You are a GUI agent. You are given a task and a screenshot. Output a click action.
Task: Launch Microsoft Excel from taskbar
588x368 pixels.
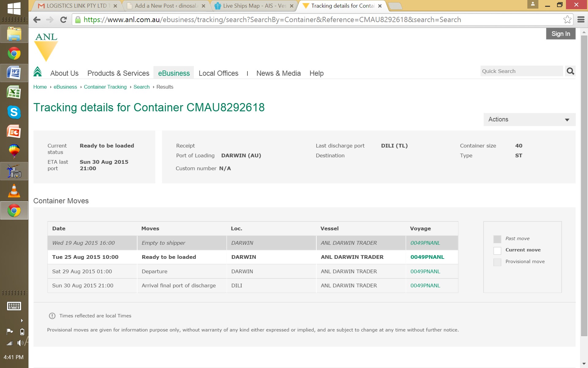point(14,93)
